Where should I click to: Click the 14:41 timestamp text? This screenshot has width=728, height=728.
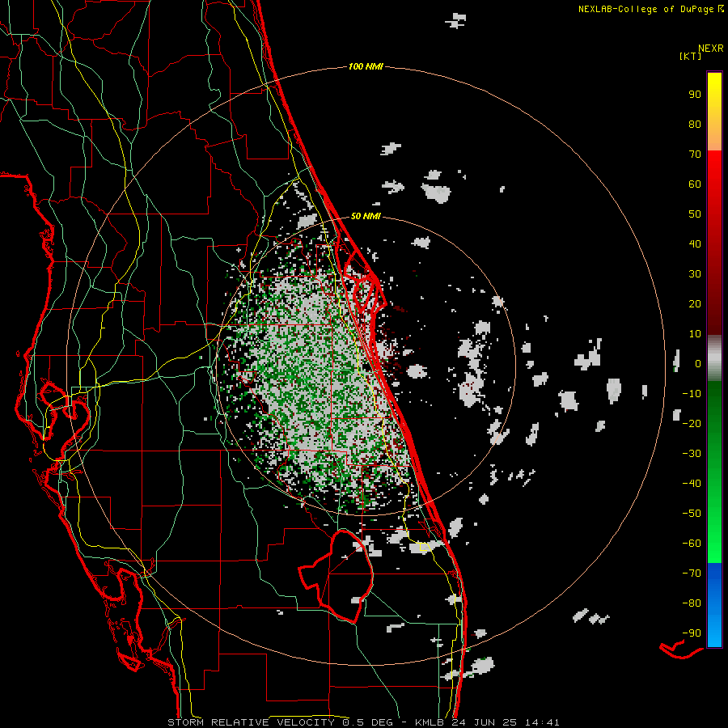click(542, 722)
